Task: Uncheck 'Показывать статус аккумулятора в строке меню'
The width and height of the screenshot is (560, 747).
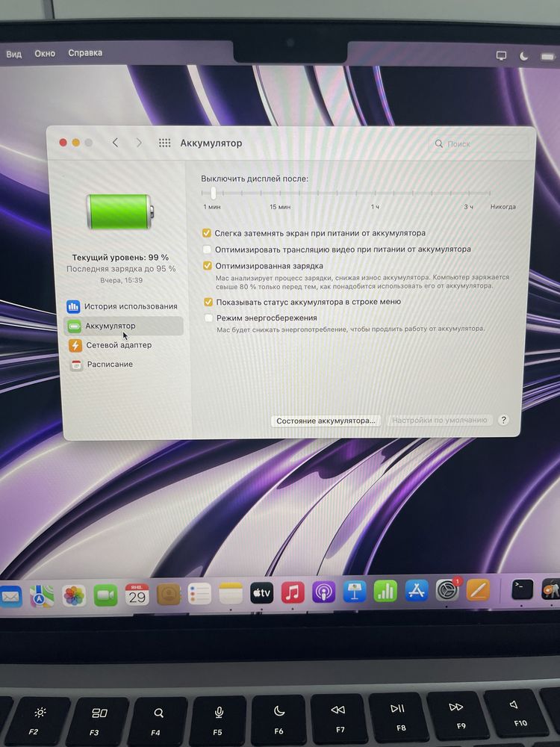Action: pos(208,302)
